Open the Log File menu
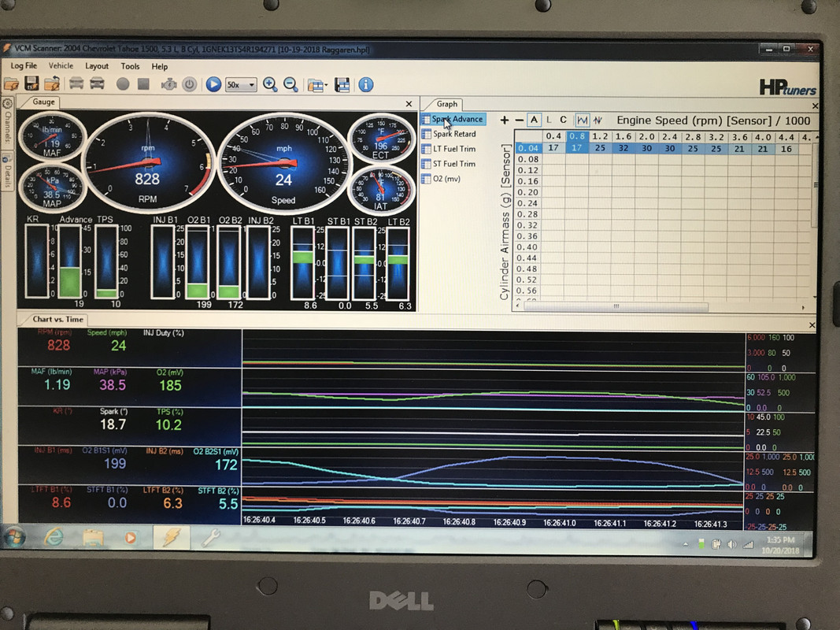Screen dimensions: 840x630 click(x=24, y=65)
